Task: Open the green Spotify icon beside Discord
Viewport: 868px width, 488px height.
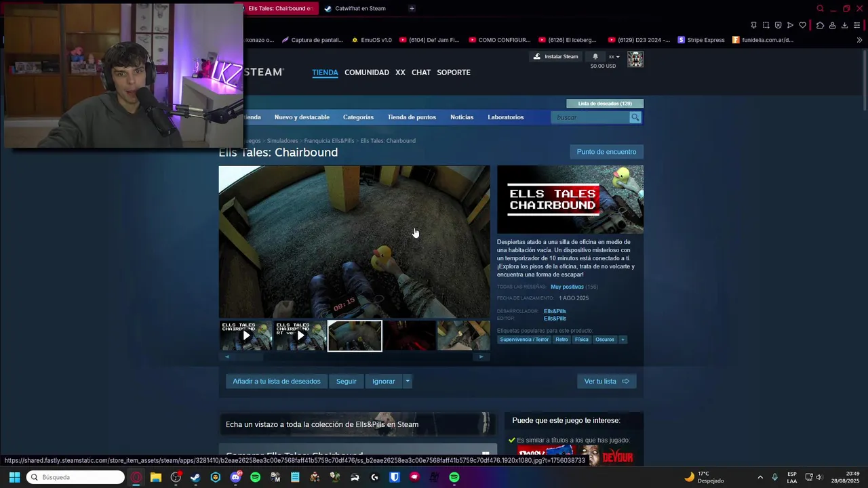Action: [x=255, y=477]
